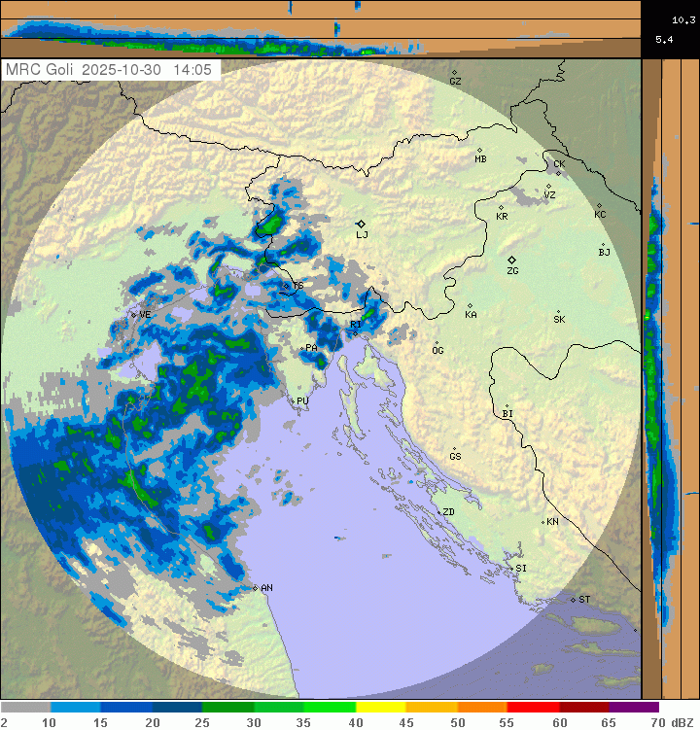Screen dimensions: 700x730
Task: Select the BI Bihać marker
Action: coord(507,406)
